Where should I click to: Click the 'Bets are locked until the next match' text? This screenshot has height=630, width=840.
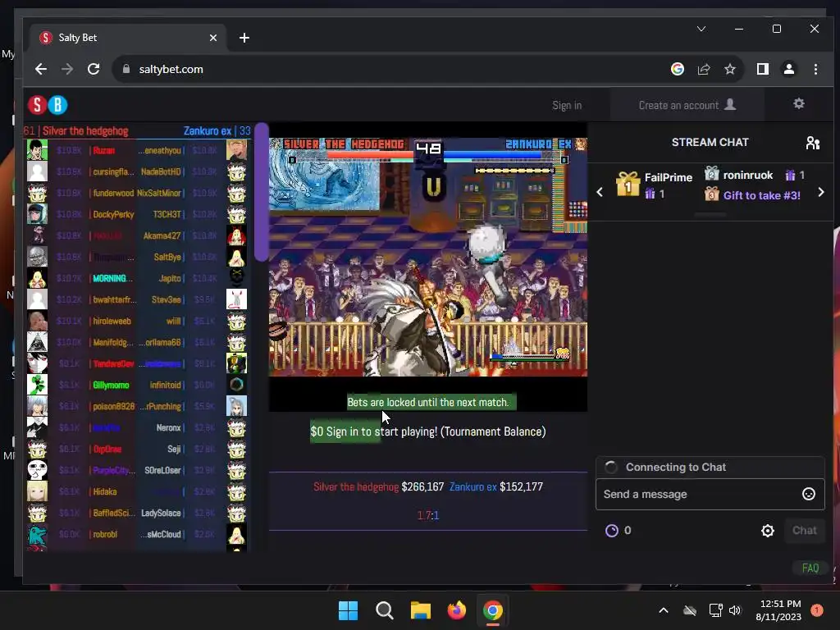click(427, 402)
